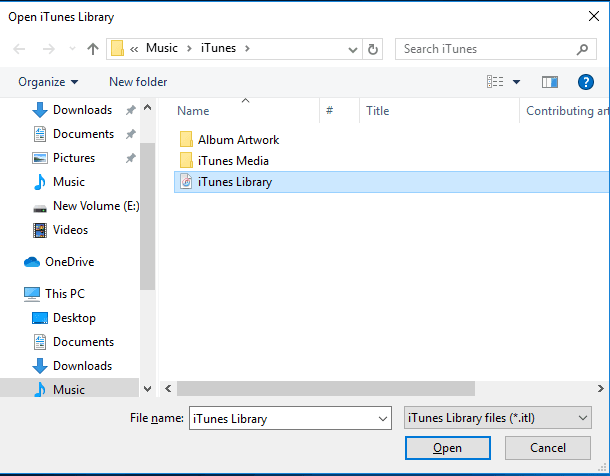Open the address bar history dropdown

tap(353, 49)
